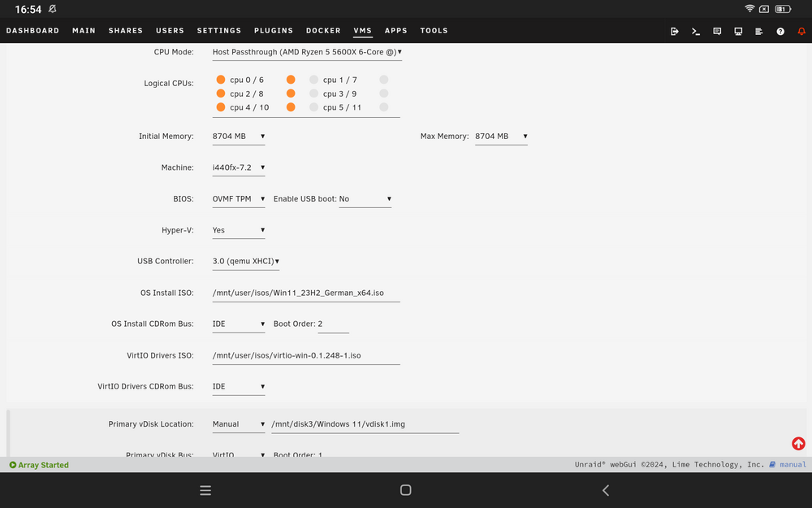Select the VMs tab

click(362, 31)
